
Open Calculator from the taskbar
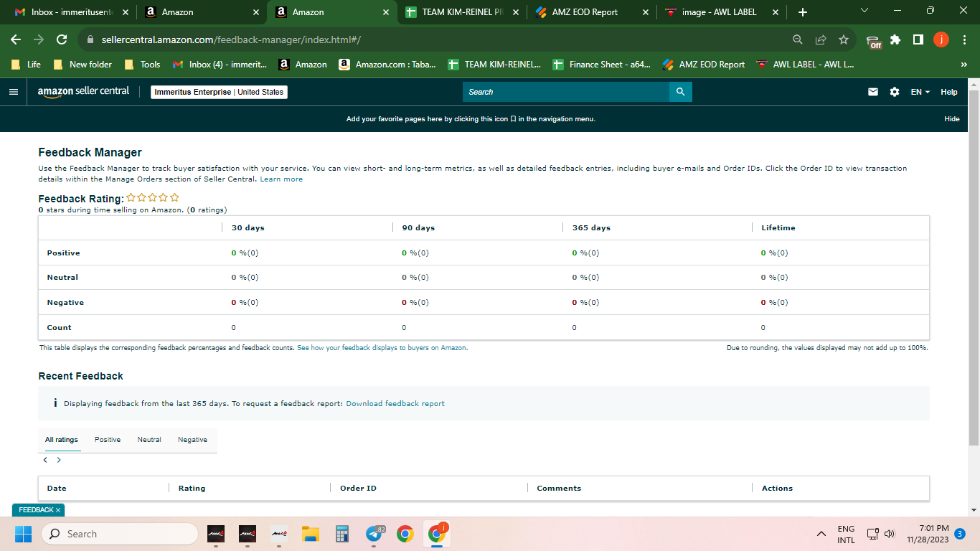(x=341, y=534)
